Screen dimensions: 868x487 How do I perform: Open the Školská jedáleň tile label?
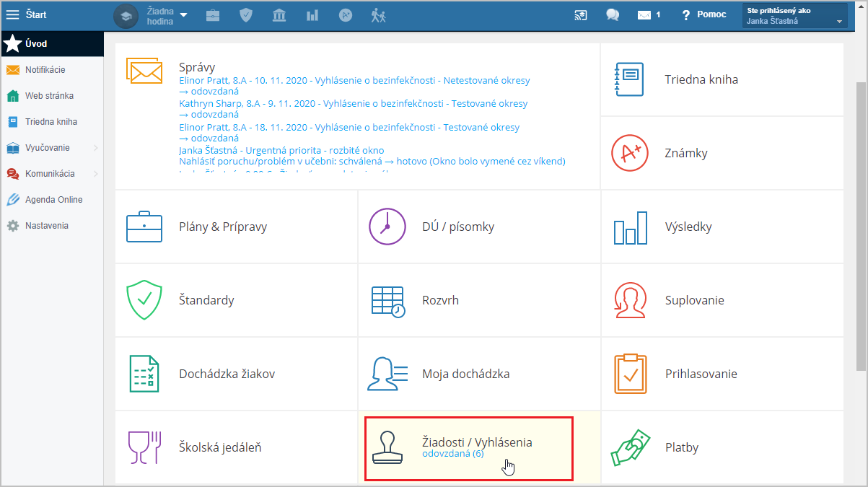[x=220, y=447]
